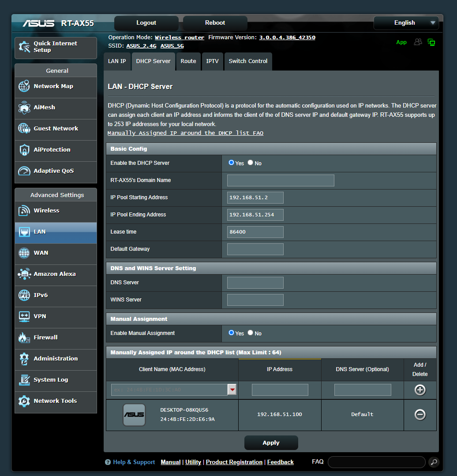This screenshot has height=476, width=457.
Task: Expand the client MAC address dropdown arrow
Action: pyautogui.click(x=232, y=390)
